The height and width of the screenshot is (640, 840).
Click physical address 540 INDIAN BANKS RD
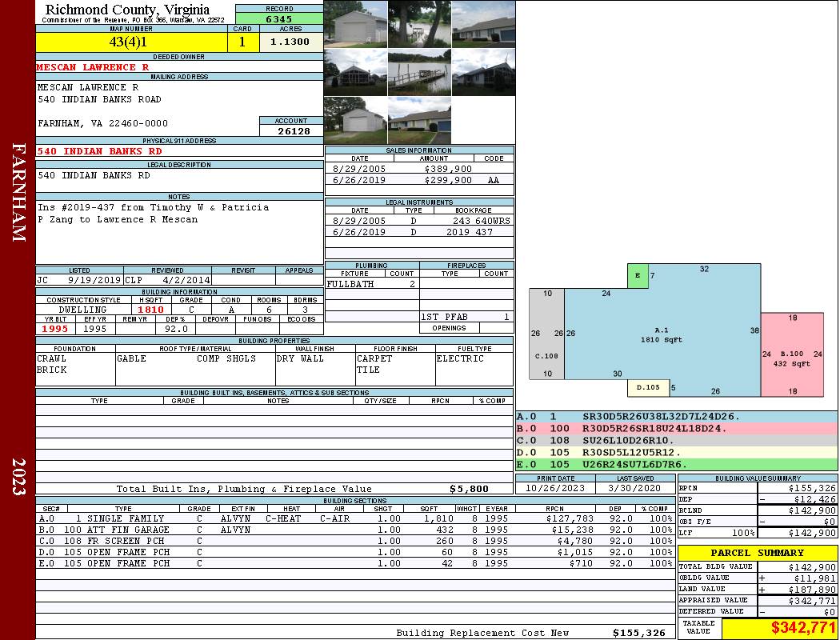pos(100,151)
